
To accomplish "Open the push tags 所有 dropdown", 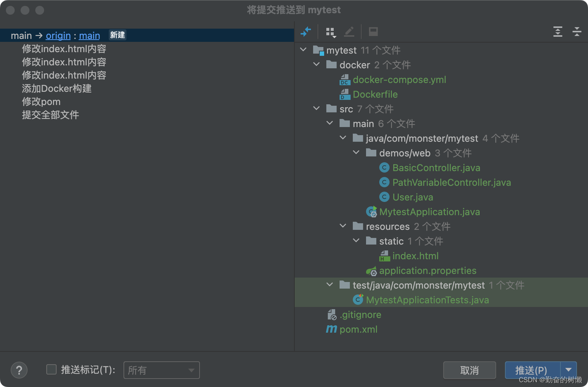I will [162, 370].
